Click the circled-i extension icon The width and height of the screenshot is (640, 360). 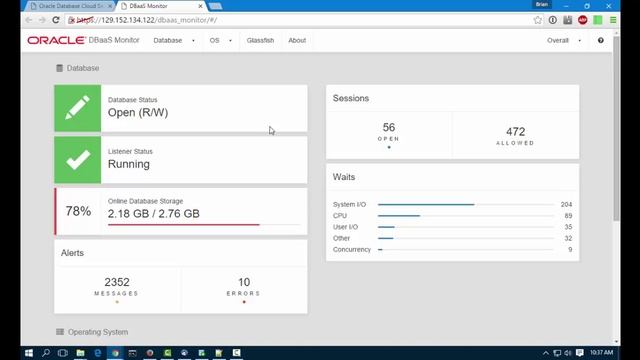(x=553, y=20)
